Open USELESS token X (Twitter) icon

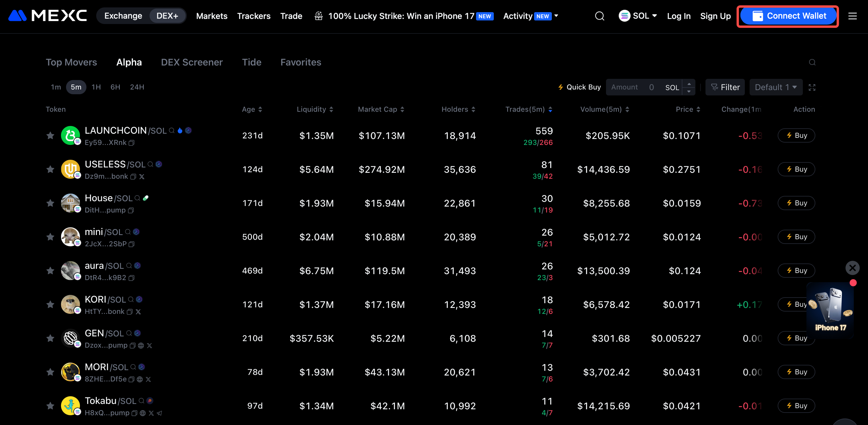tap(142, 177)
